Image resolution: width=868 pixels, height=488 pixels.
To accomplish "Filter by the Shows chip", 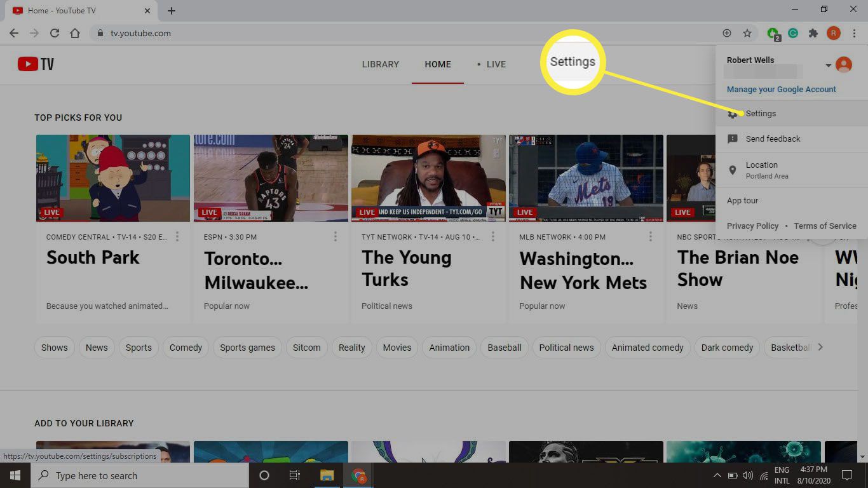I will click(55, 348).
